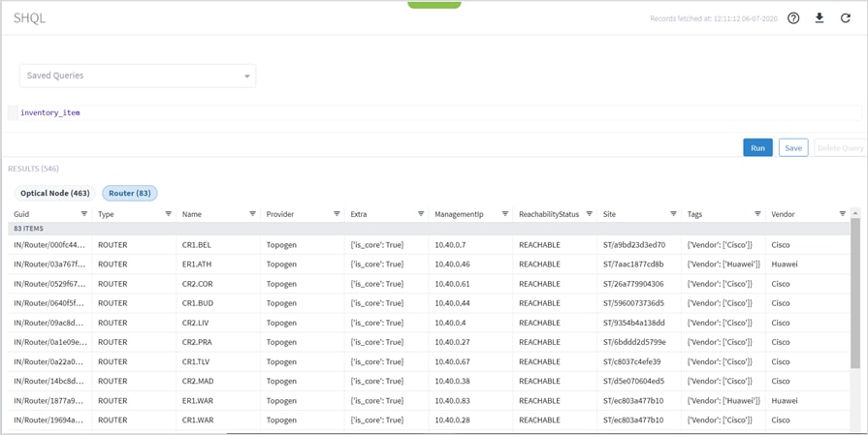The image size is (868, 435).
Task: Open filter menu for Provider column
Action: tap(337, 214)
